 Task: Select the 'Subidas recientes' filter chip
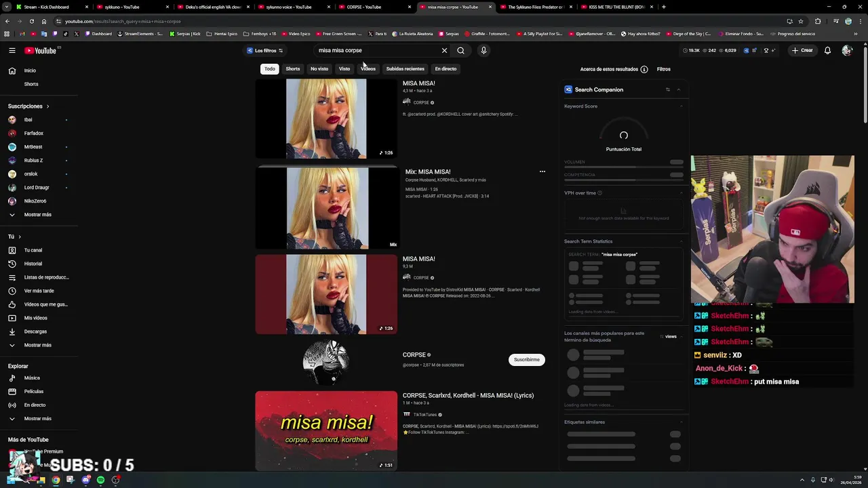405,68
